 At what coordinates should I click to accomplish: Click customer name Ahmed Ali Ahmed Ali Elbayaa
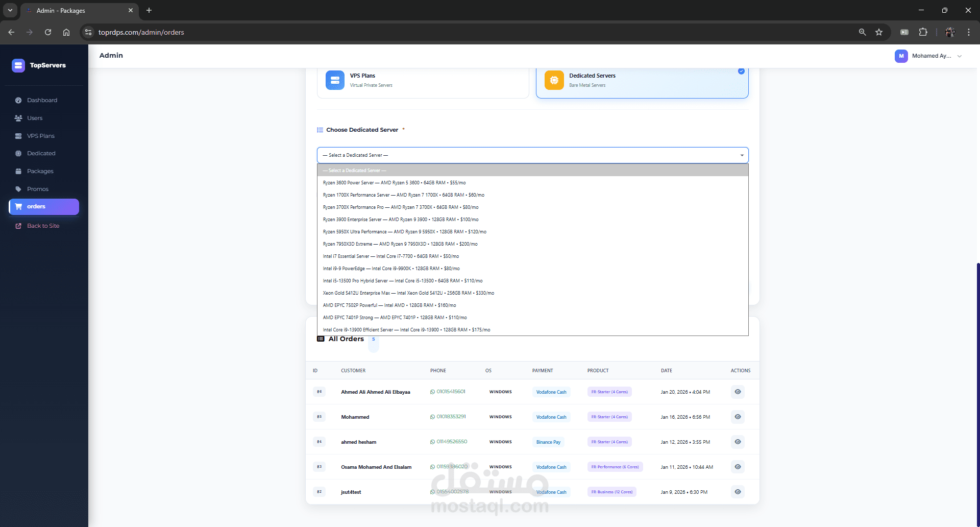(x=376, y=392)
